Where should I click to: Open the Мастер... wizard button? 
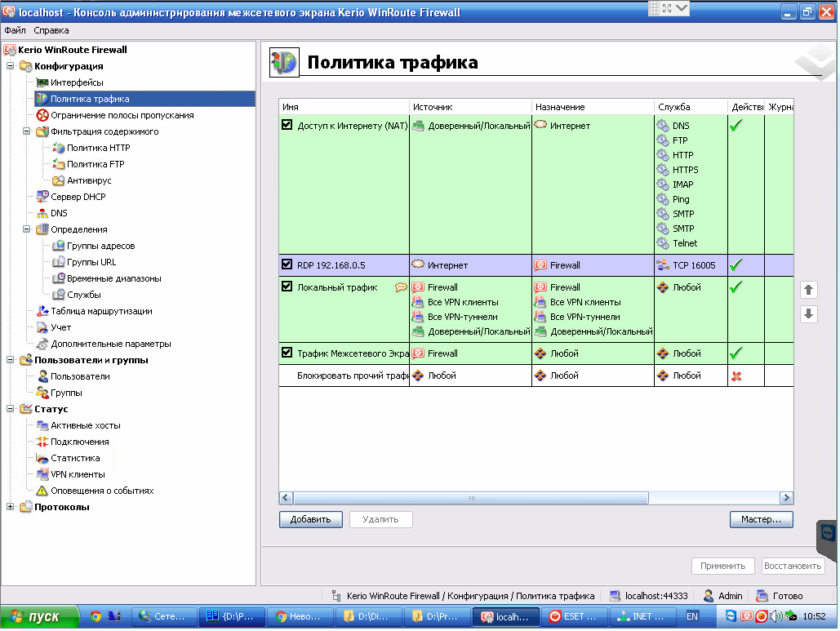point(762,520)
